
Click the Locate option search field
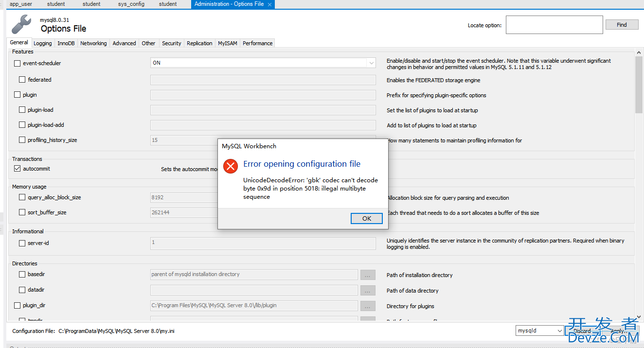554,25
